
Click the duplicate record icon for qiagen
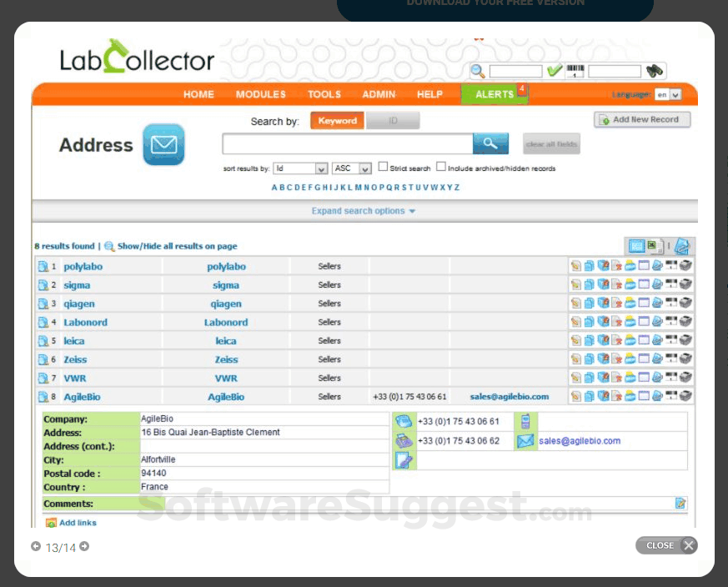589,302
